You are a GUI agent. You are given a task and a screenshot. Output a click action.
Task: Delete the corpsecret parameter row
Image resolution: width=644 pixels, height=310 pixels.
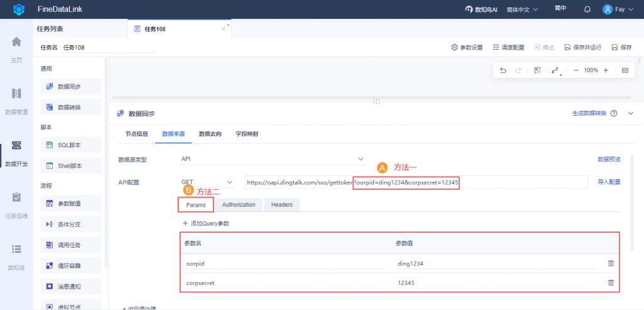(x=611, y=282)
